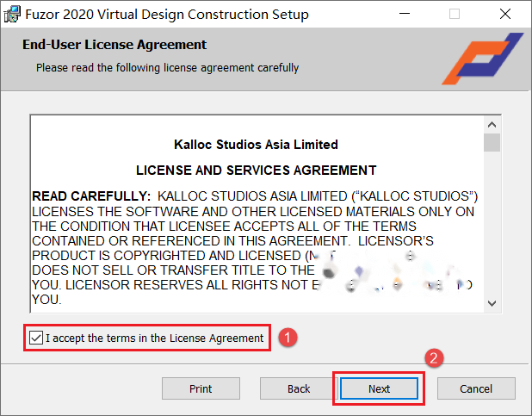Viewport: 532px width, 416px height.
Task: Cancel the Fuzor setup
Action: pos(476,388)
